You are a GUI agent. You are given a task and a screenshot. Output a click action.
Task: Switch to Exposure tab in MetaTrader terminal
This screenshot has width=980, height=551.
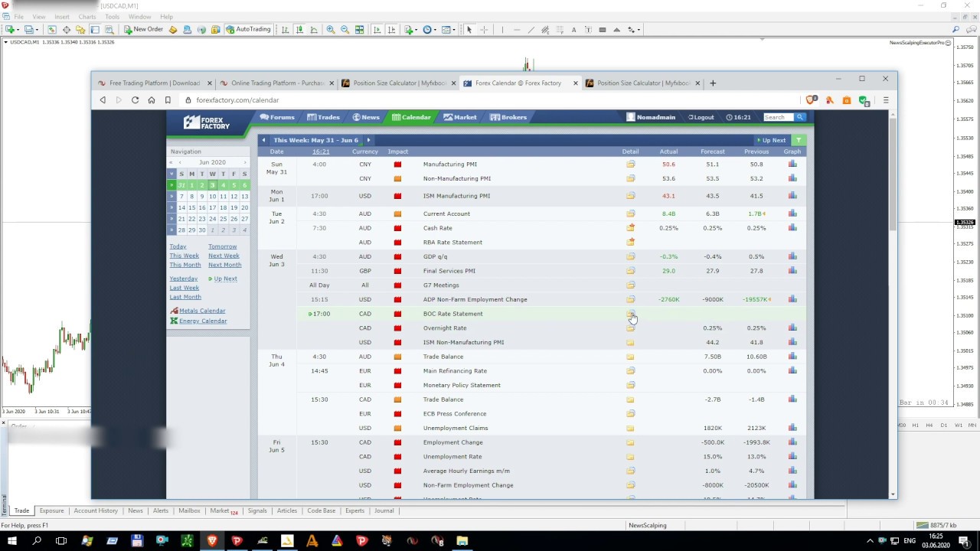pos(51,510)
